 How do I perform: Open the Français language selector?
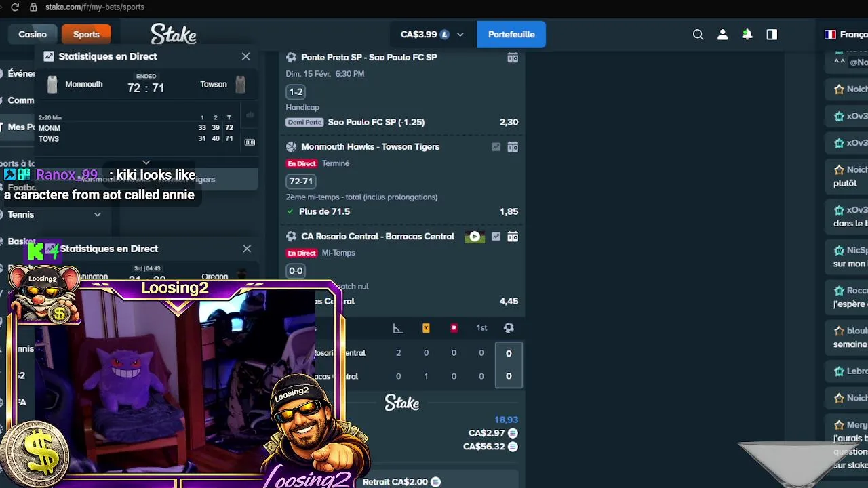pos(846,35)
